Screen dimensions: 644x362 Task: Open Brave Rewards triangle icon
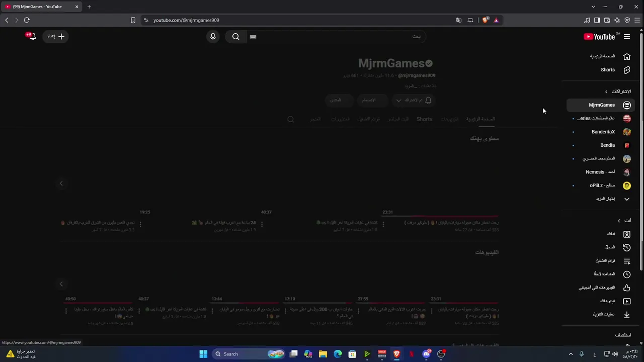coord(496,20)
